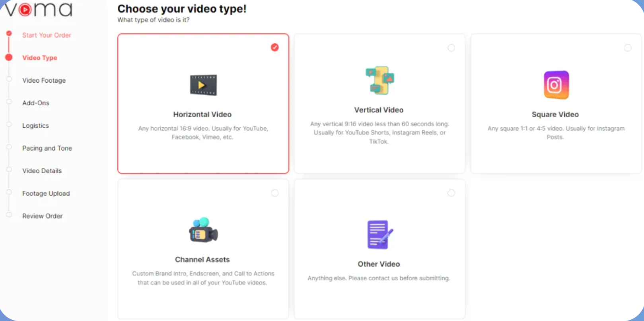This screenshot has height=321, width=644.
Task: Jump to the Logistics step
Action: 35,126
